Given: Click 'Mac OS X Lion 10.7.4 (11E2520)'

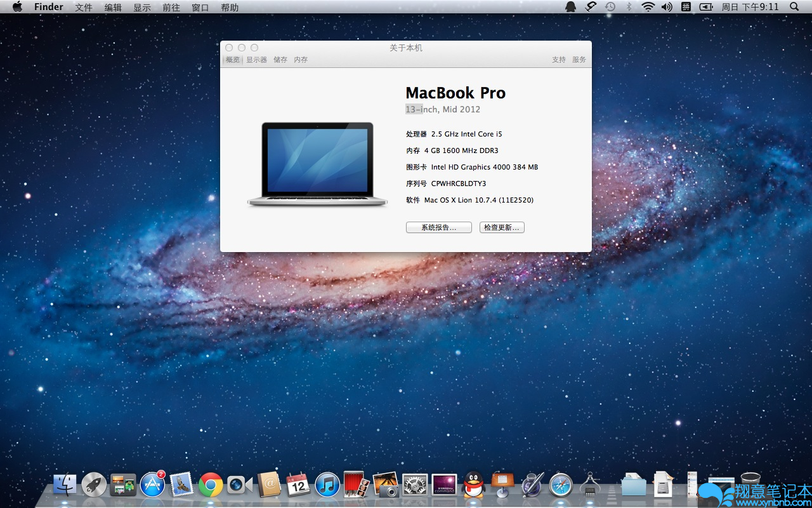Looking at the screenshot, I should point(479,200).
